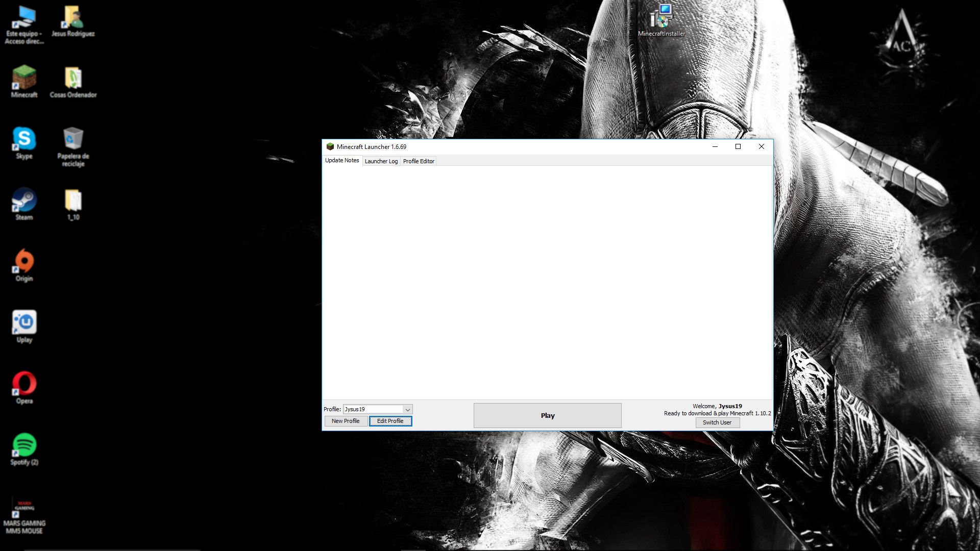Open the Skype desktop icon
Viewport: 980px width, 551px height.
24,139
